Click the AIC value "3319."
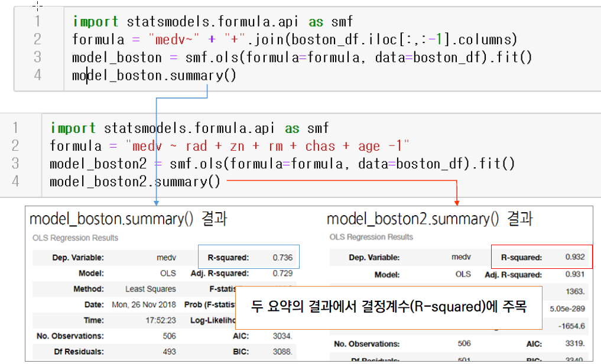Viewport: 601px width, 364px height. click(x=575, y=343)
